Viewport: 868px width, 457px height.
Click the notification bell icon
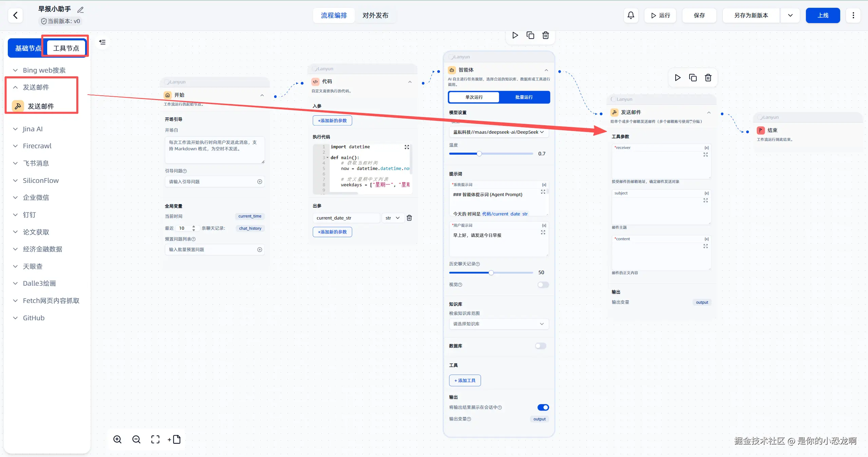631,15
